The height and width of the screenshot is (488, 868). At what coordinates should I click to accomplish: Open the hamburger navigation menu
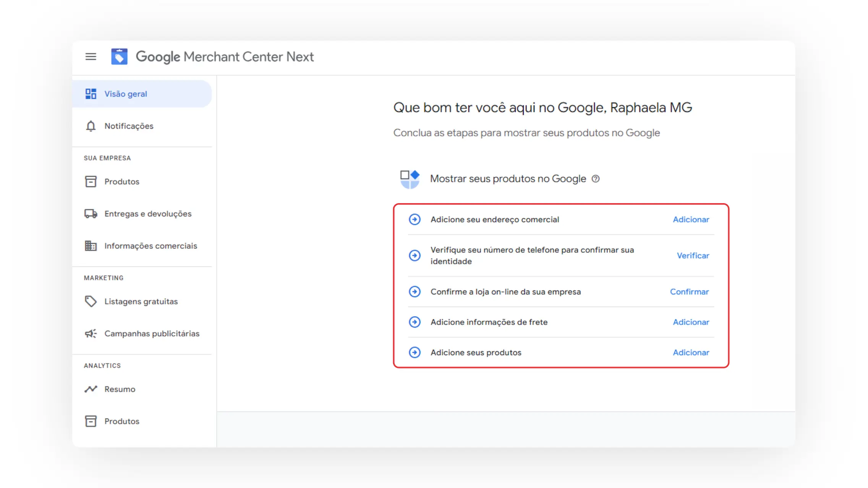click(x=91, y=57)
